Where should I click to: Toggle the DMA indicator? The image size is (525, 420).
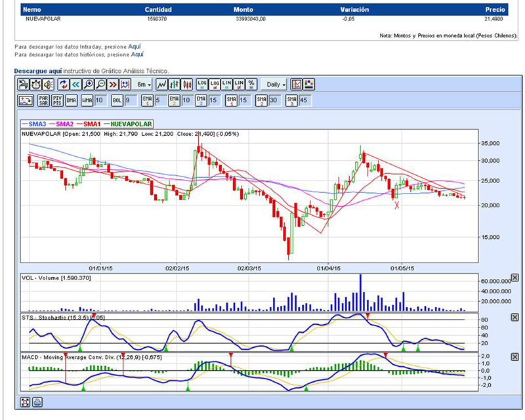point(71,100)
